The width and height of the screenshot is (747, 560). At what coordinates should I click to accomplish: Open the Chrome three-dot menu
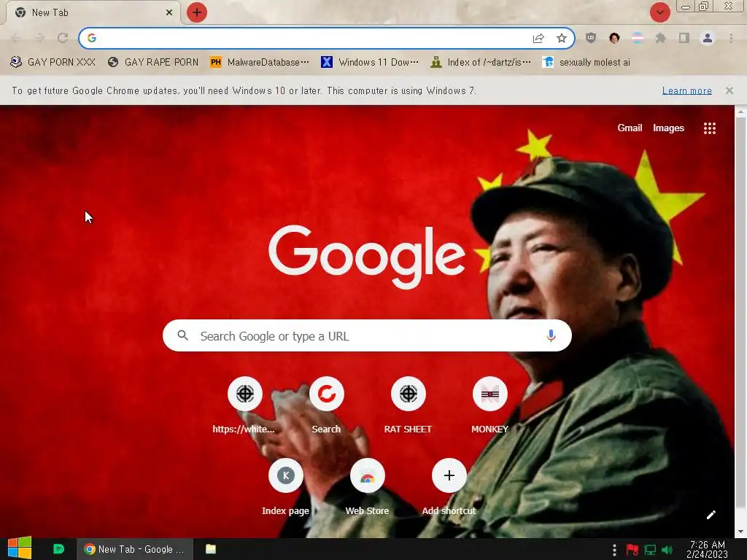pyautogui.click(x=731, y=38)
